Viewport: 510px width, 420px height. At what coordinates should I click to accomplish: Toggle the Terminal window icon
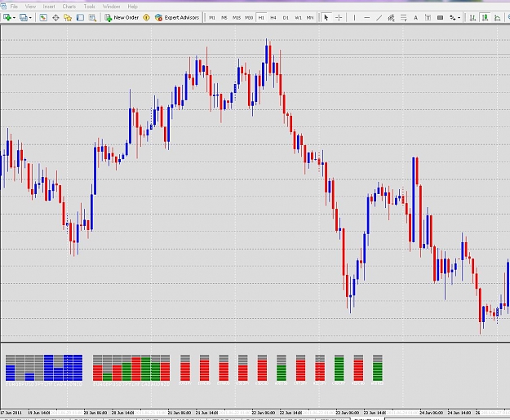[x=80, y=18]
